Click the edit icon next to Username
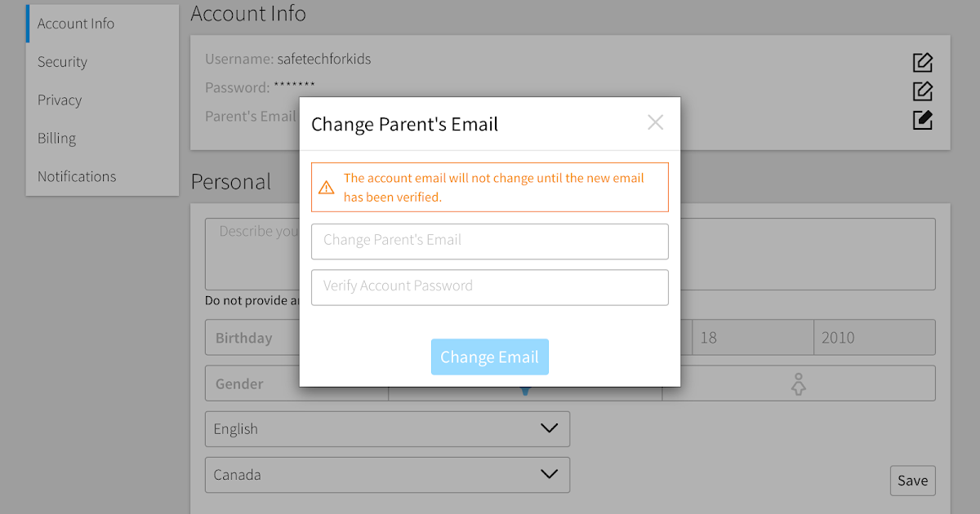Screen dimensions: 980x514 tap(922, 62)
